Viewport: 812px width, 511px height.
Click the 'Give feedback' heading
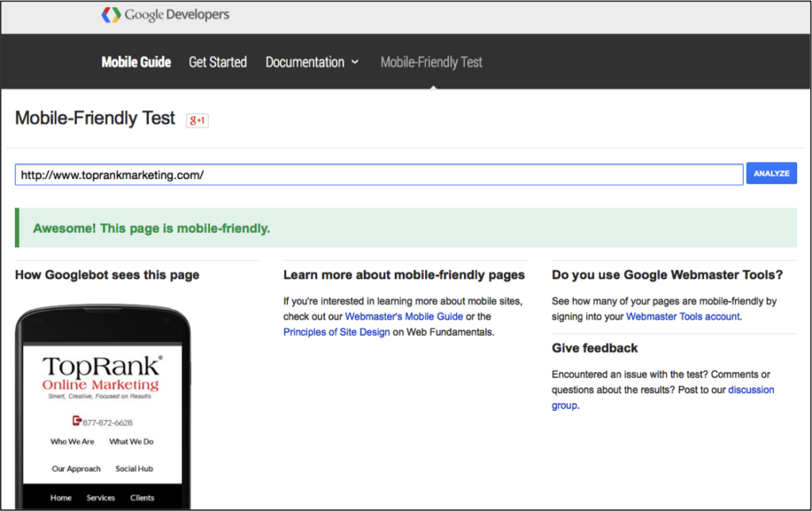pyautogui.click(x=595, y=348)
